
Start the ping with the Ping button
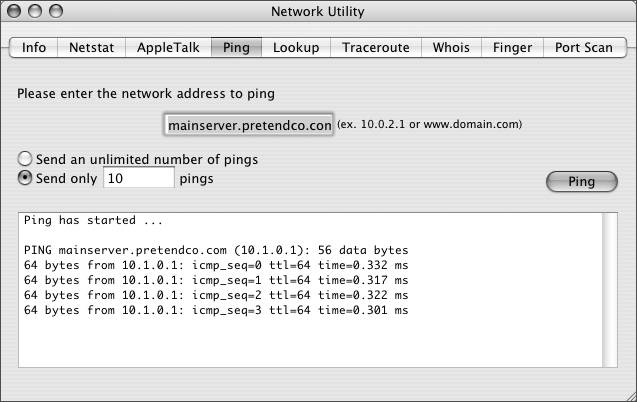pos(581,182)
